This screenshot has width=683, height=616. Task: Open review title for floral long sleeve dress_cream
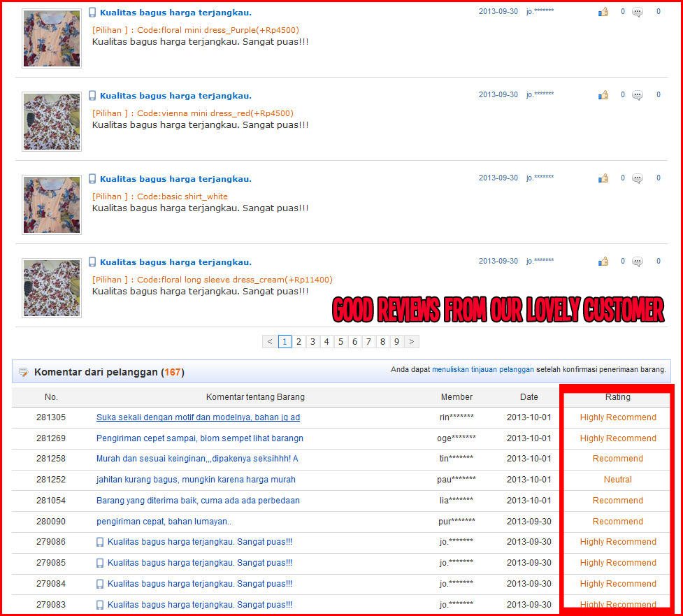[x=176, y=262]
